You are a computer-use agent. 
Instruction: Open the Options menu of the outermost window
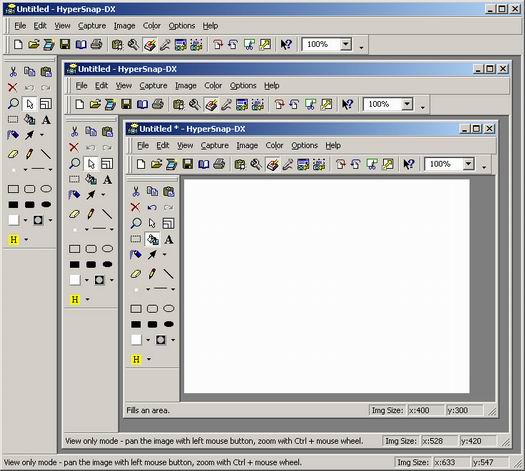pos(181,26)
